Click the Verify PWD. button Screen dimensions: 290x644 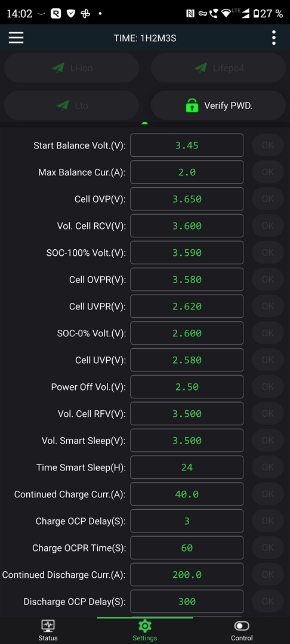point(218,106)
